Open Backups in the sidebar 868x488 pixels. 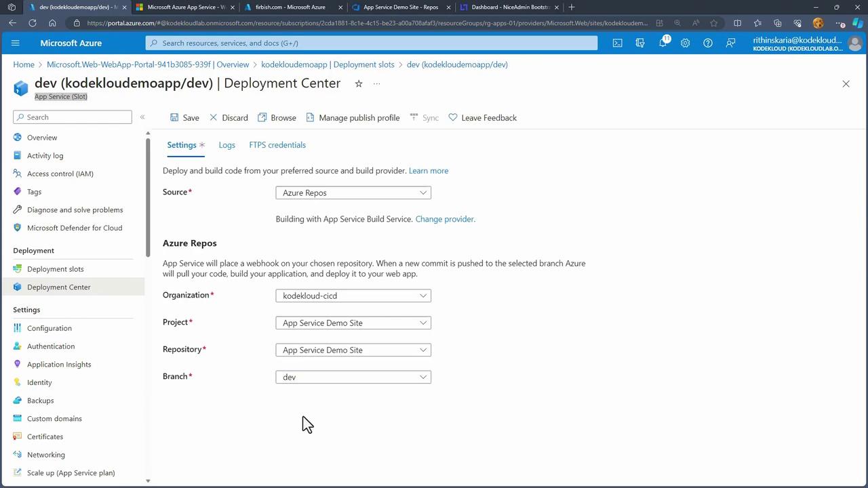(40, 401)
